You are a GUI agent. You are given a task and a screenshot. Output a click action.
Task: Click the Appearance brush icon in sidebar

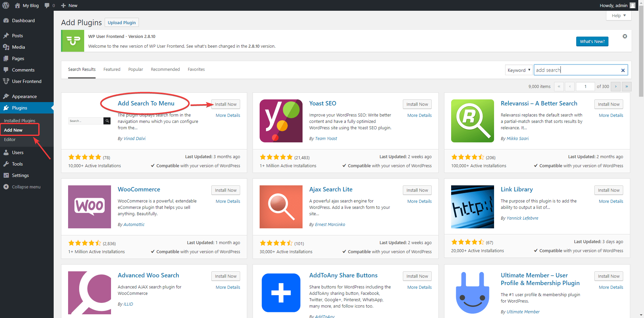point(6,96)
